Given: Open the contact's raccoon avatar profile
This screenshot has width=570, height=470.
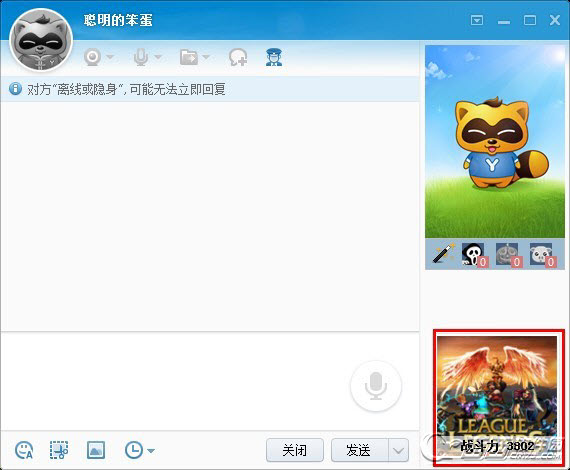Looking at the screenshot, I should click(41, 40).
